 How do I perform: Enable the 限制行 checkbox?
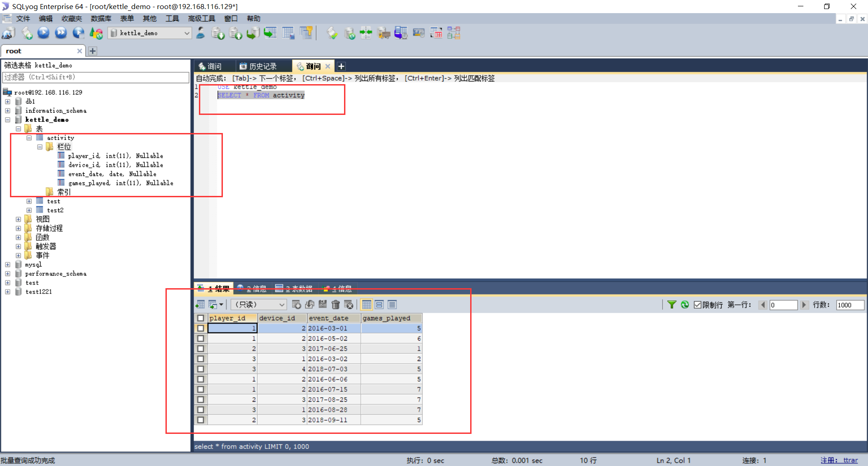pos(698,304)
